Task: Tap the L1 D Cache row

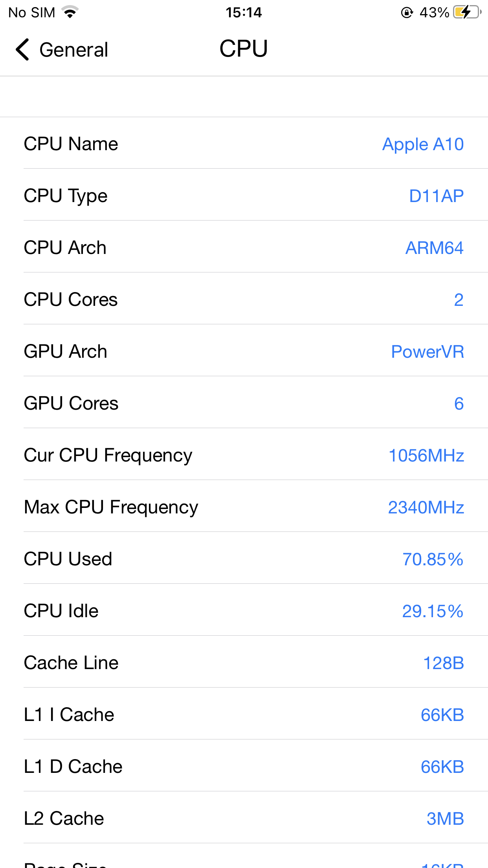Action: point(244,767)
